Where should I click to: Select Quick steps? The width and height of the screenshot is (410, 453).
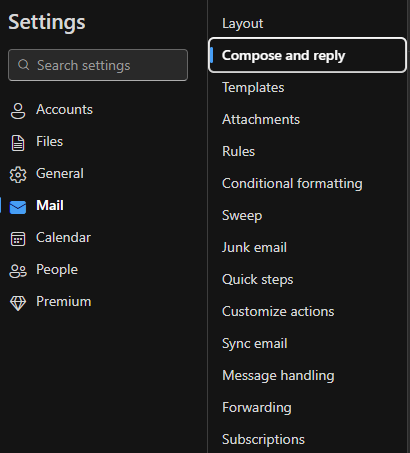[257, 279]
